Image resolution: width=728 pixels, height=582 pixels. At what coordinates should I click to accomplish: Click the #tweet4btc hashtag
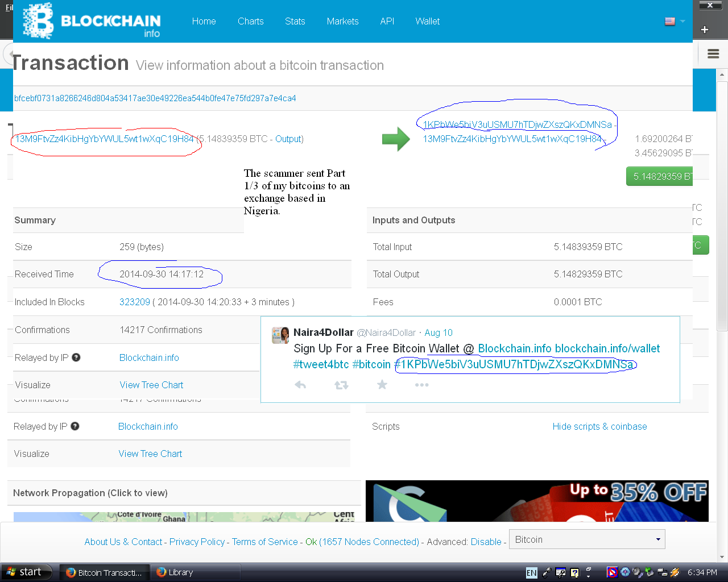point(321,364)
